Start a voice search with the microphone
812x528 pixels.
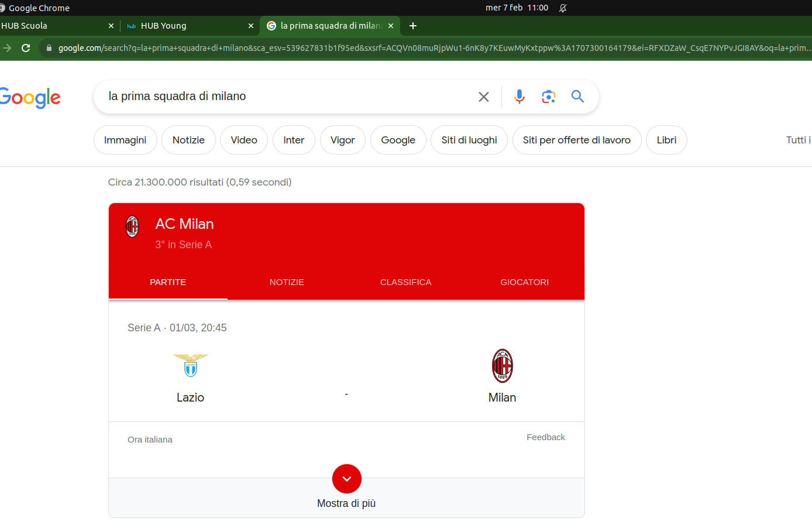coord(519,97)
